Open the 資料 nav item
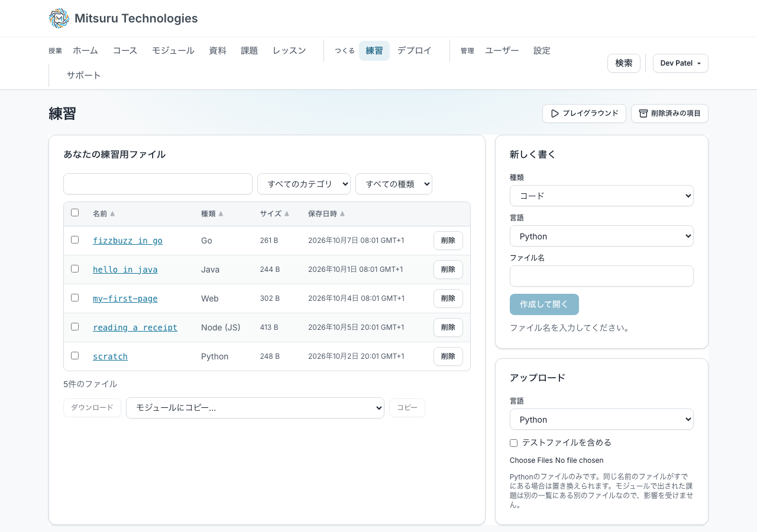Image resolution: width=757 pixels, height=532 pixels. point(218,51)
